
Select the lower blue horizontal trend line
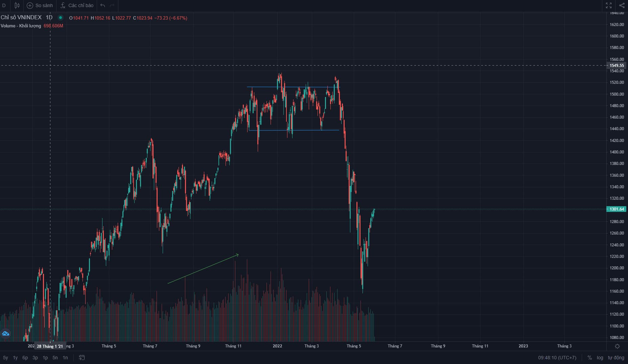coord(294,130)
